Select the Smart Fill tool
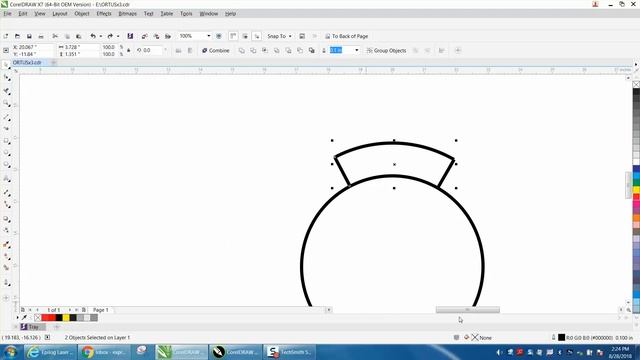Viewport: 640px width, 360px height. (x=7, y=268)
